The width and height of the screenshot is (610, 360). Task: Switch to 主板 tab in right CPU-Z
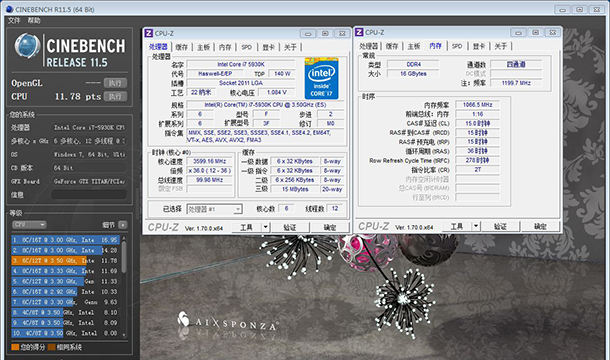pyautogui.click(x=414, y=46)
